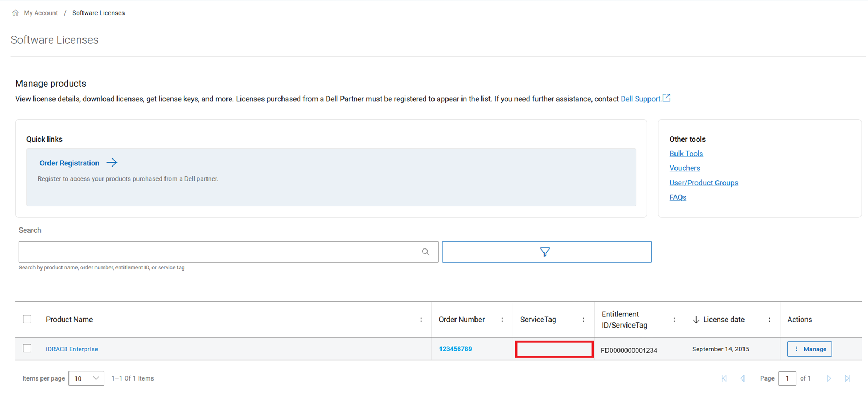Screen dimensions: 868x401
Task: Sort by License date column header
Action: tap(723, 320)
